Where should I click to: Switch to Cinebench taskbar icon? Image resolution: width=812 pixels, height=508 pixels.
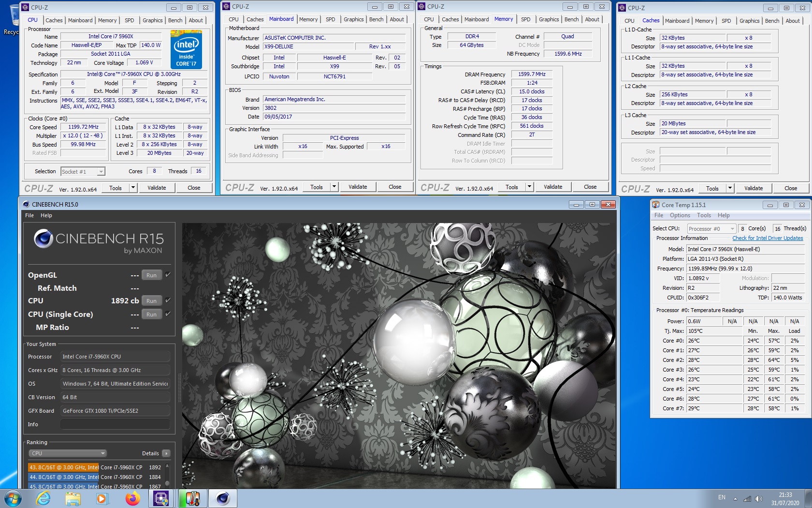coord(223,498)
